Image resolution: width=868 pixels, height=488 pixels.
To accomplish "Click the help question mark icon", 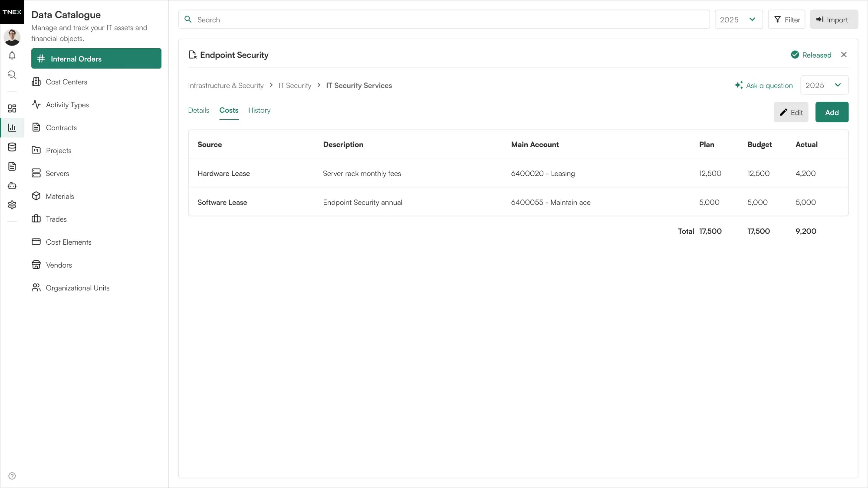I will point(12,476).
